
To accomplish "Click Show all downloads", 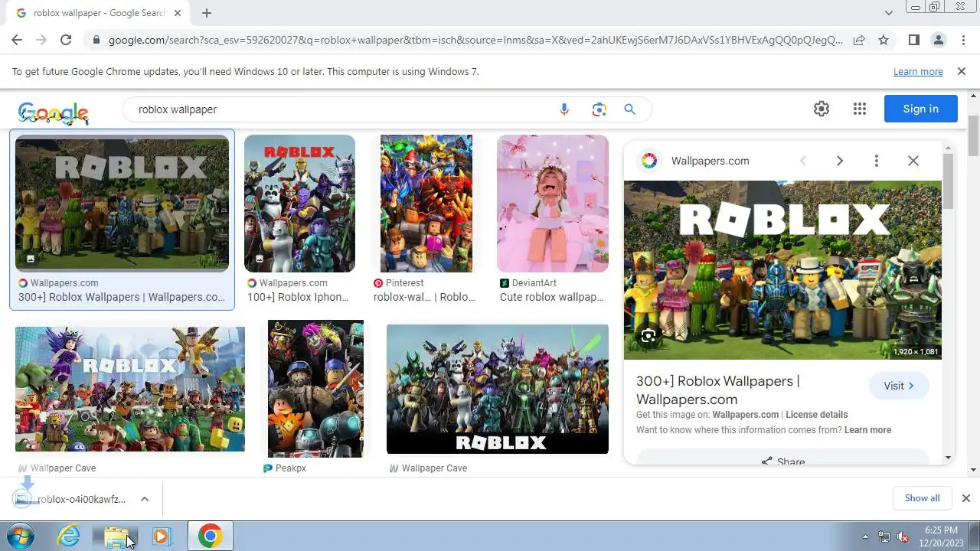I will pos(922,498).
